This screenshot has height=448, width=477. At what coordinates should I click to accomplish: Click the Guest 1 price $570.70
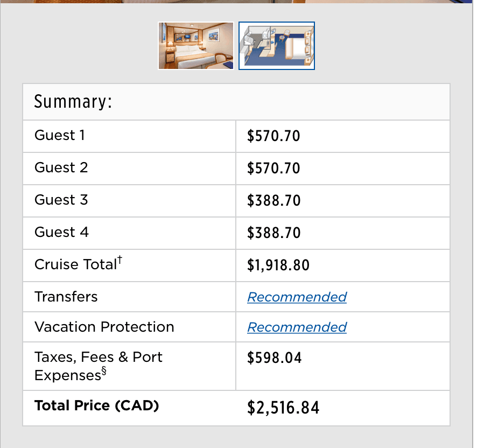pyautogui.click(x=273, y=136)
